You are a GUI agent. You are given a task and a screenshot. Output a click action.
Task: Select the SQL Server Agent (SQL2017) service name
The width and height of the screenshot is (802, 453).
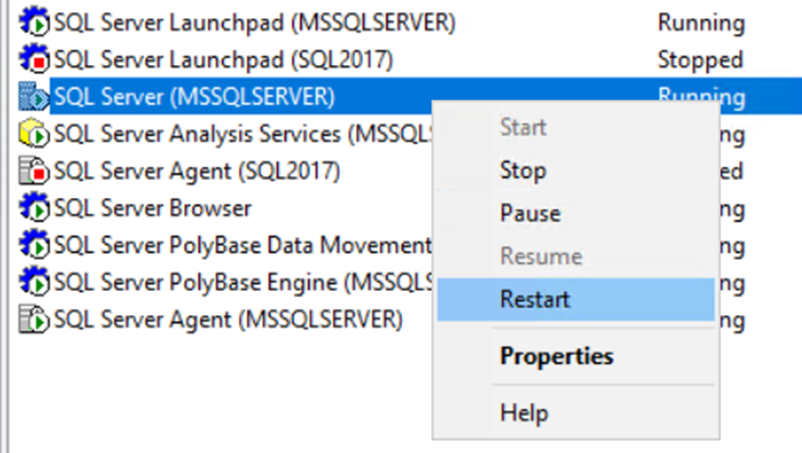[x=197, y=172]
